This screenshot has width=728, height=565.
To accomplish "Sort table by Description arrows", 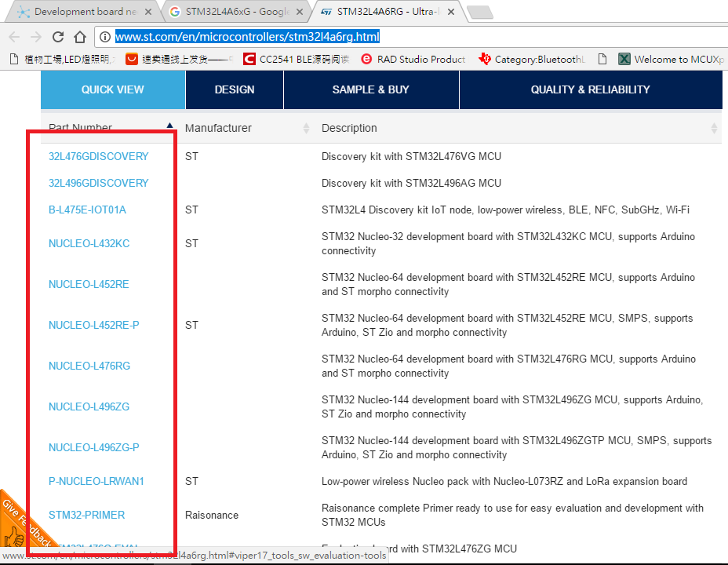I will tap(714, 128).
